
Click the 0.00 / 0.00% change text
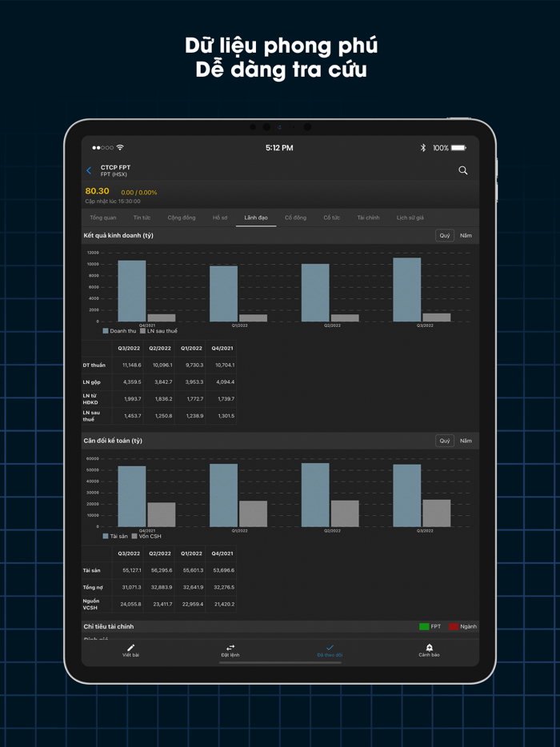click(138, 193)
